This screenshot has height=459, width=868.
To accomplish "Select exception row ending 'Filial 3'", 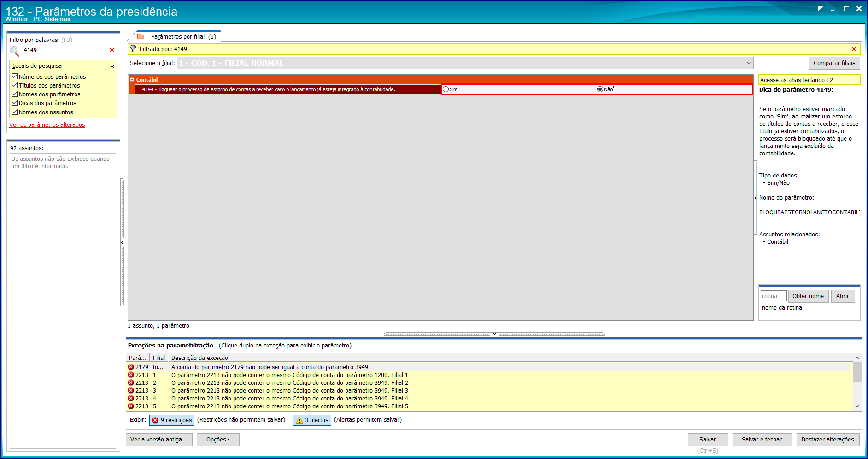I will pos(489,391).
